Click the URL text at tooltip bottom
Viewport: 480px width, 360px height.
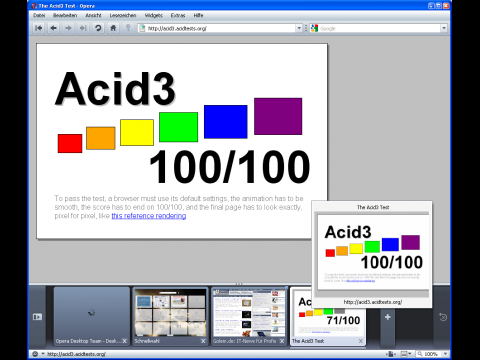373,302
